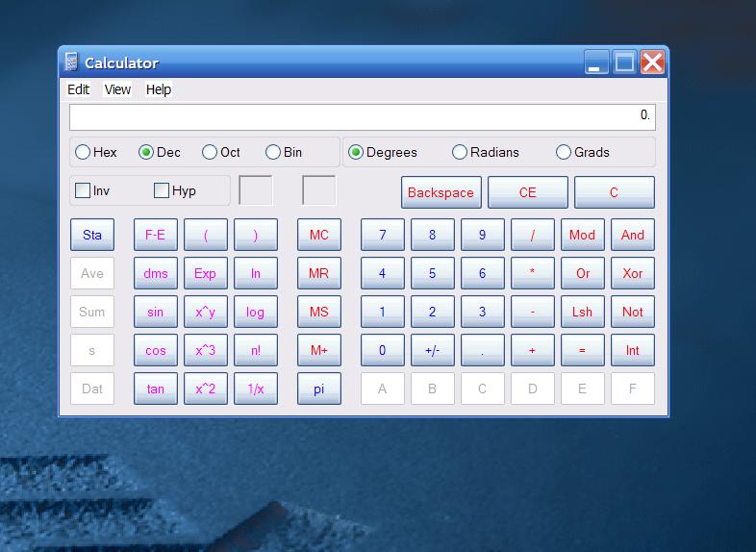Click the decimal point button
The height and width of the screenshot is (552, 756).
click(483, 350)
